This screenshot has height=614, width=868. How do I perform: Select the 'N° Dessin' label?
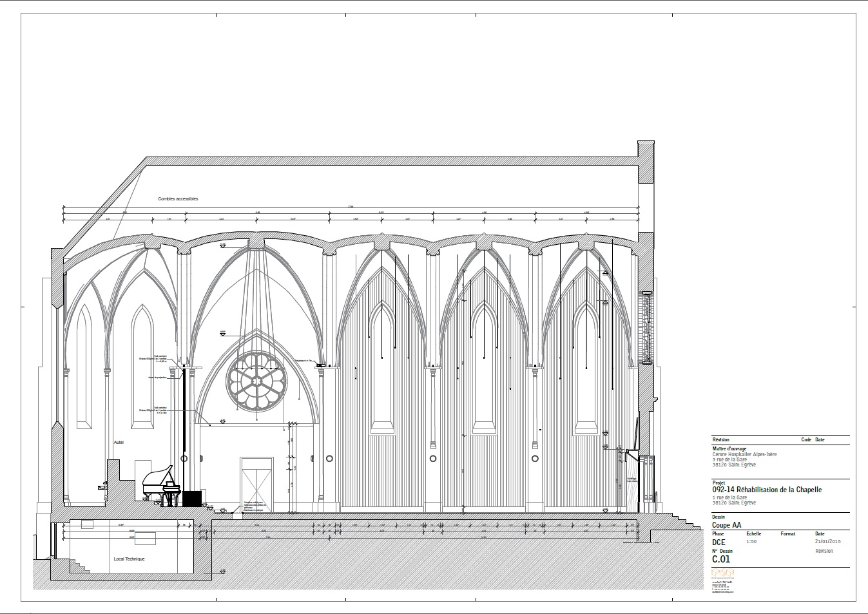click(722, 551)
